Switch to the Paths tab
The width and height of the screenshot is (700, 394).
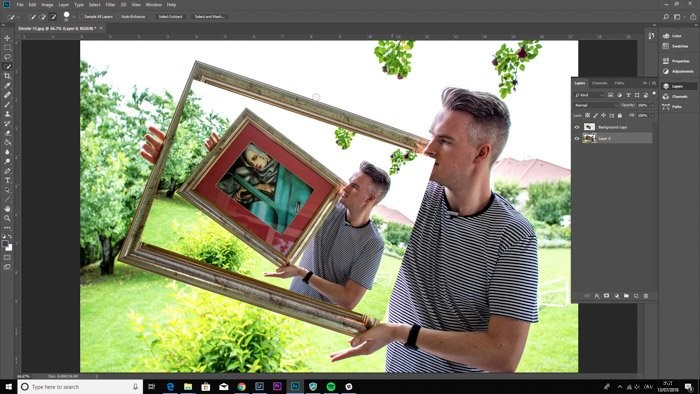point(619,83)
